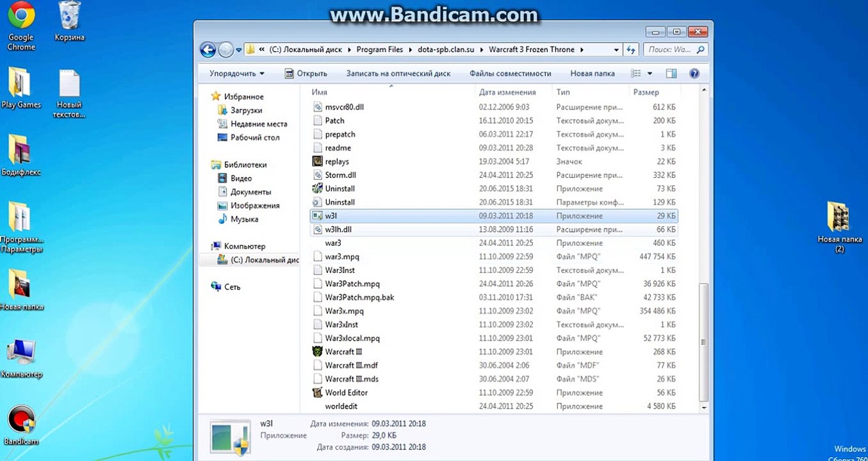The image size is (868, 461).
Task: Select the Новая папка (2) desktop folder
Action: [x=839, y=227]
